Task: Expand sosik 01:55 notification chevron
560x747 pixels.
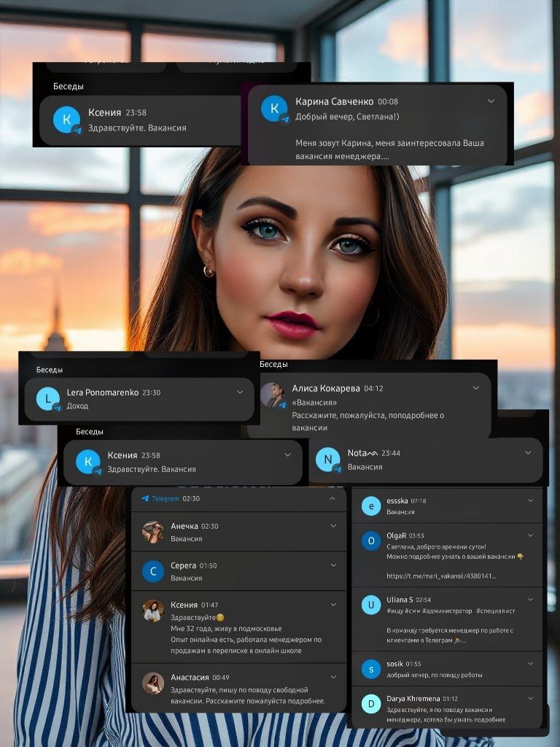Action: (531, 663)
